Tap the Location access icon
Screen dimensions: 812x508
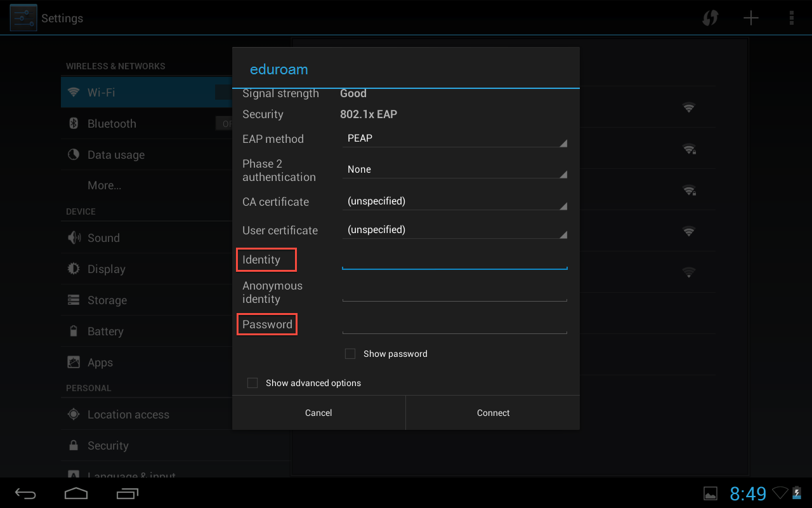(74, 414)
